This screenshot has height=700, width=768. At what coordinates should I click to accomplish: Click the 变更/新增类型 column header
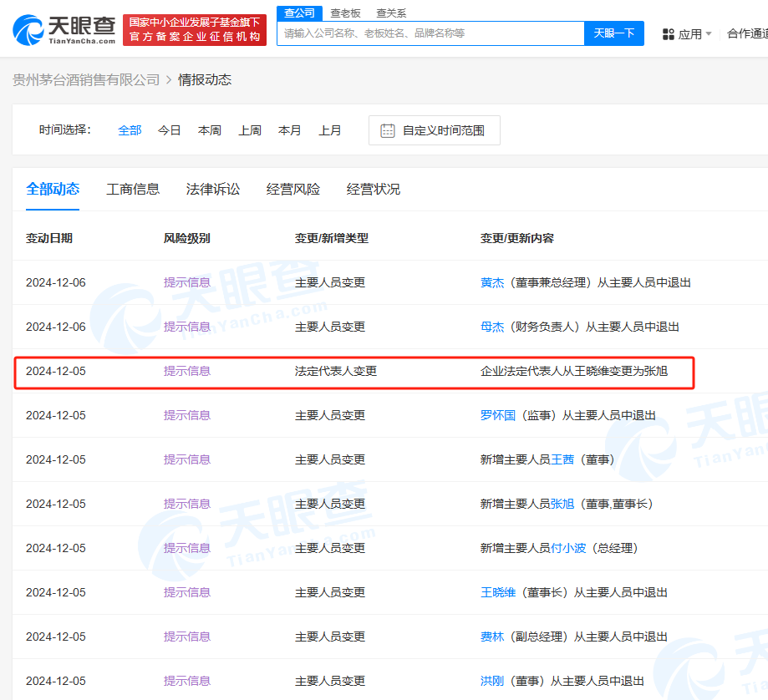point(332,238)
